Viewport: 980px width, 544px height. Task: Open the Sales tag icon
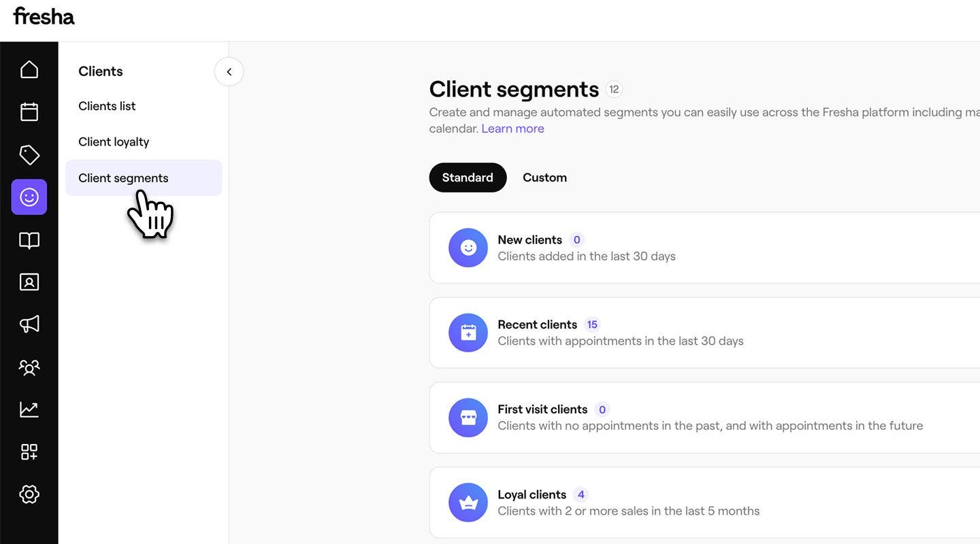click(29, 155)
